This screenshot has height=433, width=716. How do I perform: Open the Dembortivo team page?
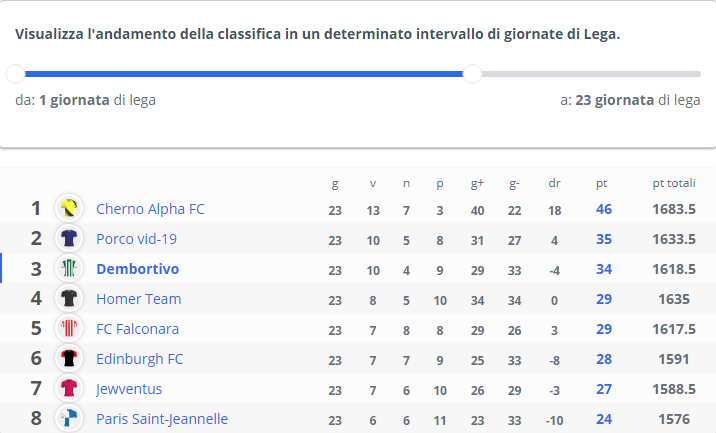[x=137, y=269]
